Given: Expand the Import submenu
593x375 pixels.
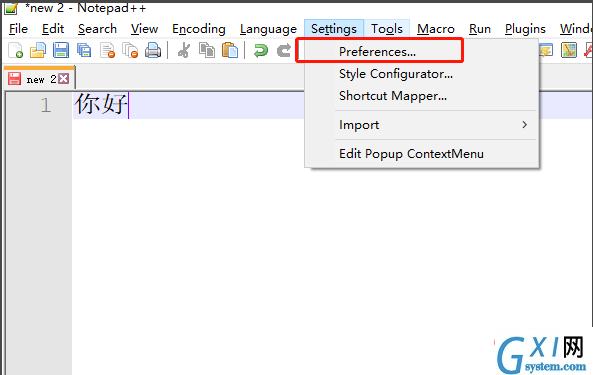Looking at the screenshot, I should tap(422, 125).
